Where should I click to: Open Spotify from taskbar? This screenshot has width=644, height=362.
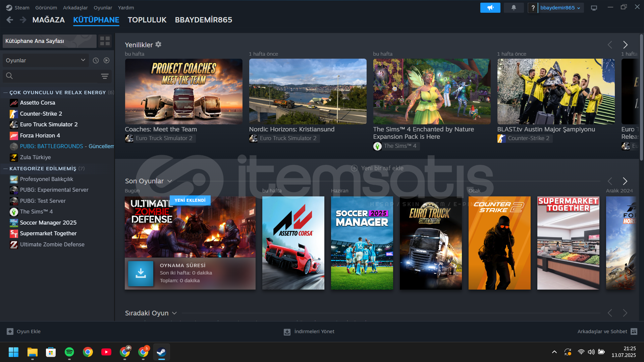[x=69, y=352]
